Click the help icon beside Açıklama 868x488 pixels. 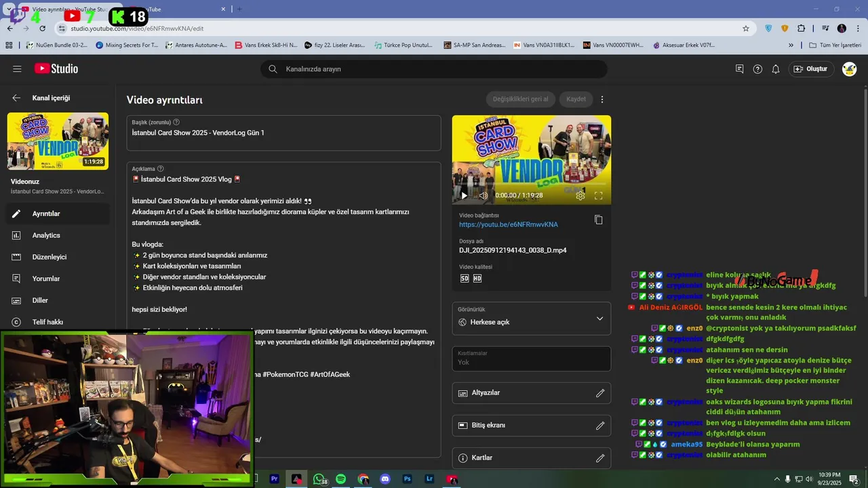click(161, 169)
